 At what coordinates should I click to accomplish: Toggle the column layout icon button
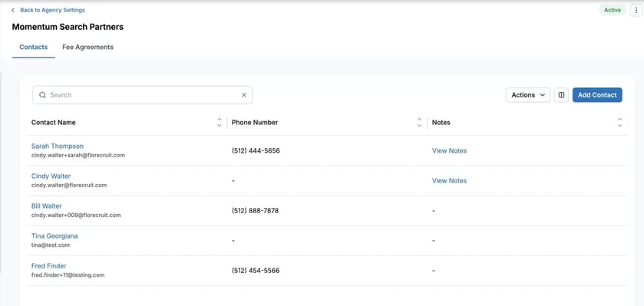pyautogui.click(x=561, y=95)
